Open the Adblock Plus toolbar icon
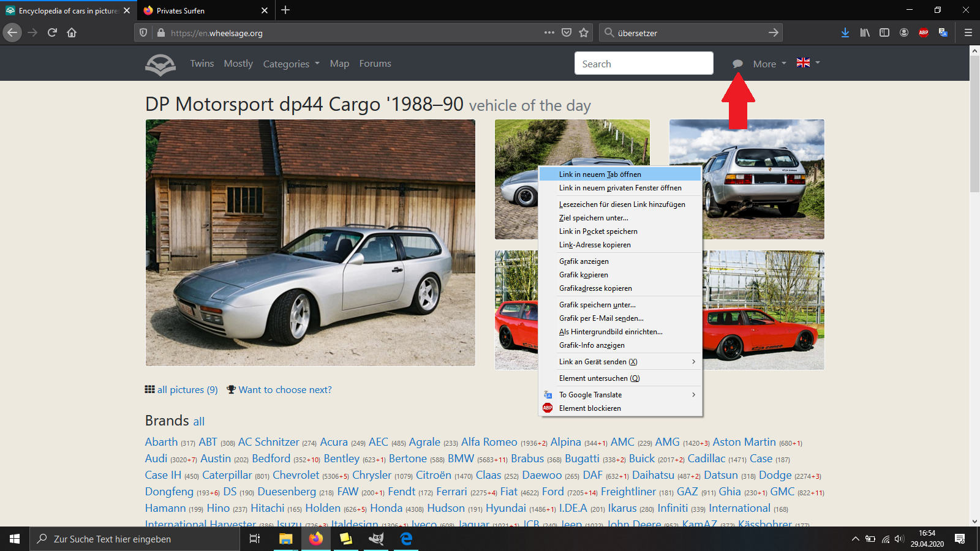The height and width of the screenshot is (551, 980). coord(924,32)
